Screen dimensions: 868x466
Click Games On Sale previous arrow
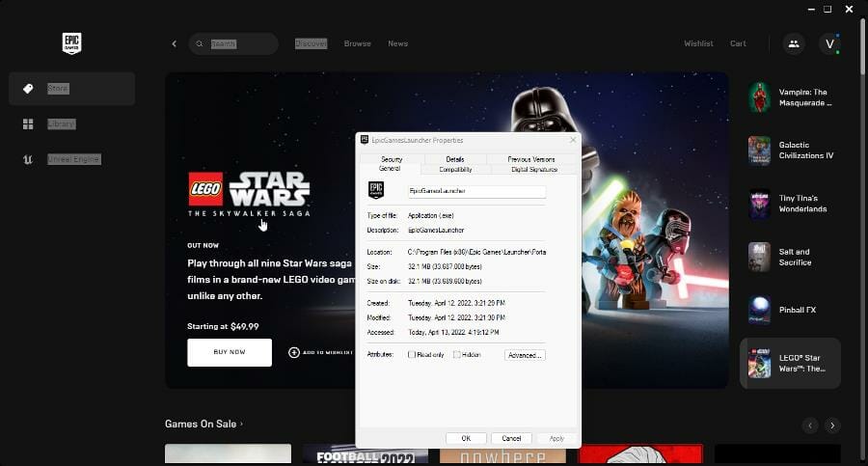point(810,425)
